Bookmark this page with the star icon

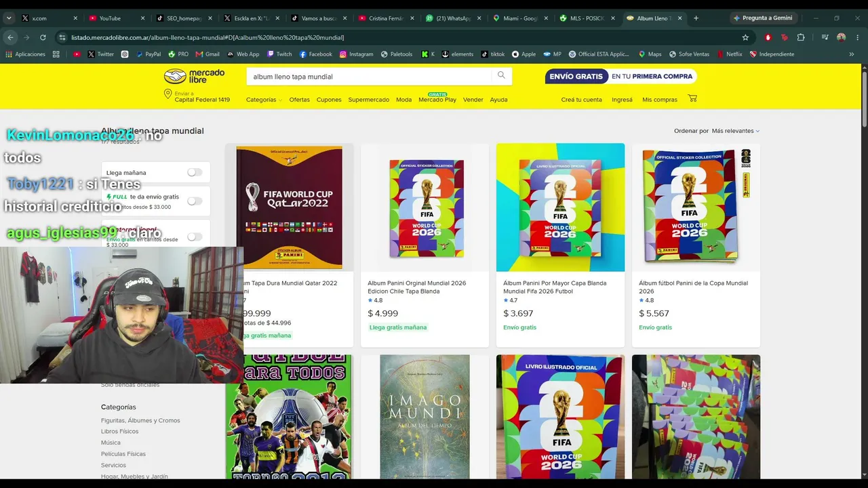(745, 37)
